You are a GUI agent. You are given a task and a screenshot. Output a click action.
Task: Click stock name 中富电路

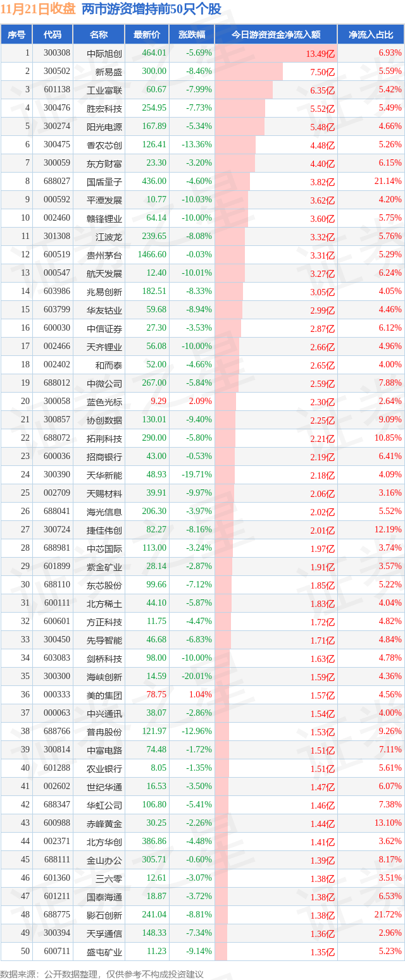104,750
